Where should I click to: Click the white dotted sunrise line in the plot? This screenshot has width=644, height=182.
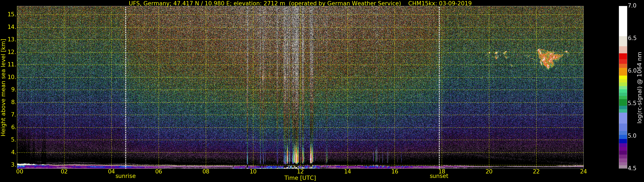click(126, 87)
